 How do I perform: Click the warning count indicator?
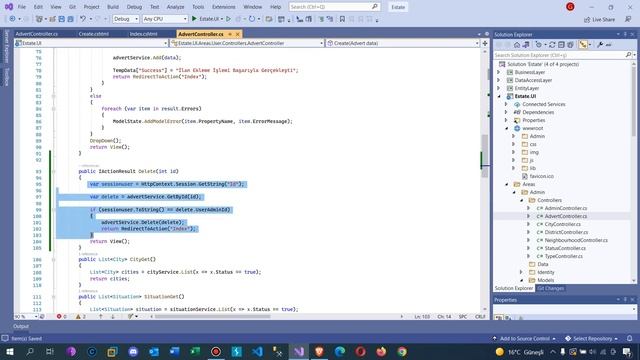(x=81, y=316)
